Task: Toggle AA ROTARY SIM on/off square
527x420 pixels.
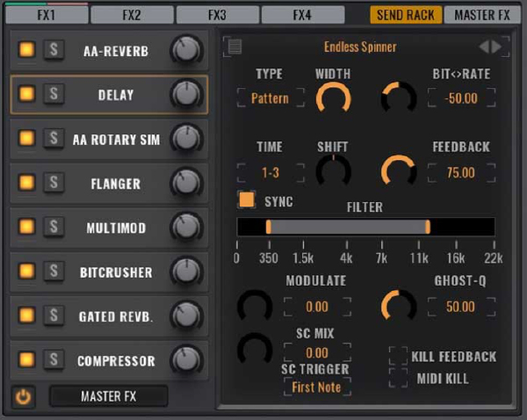Action: (x=27, y=138)
